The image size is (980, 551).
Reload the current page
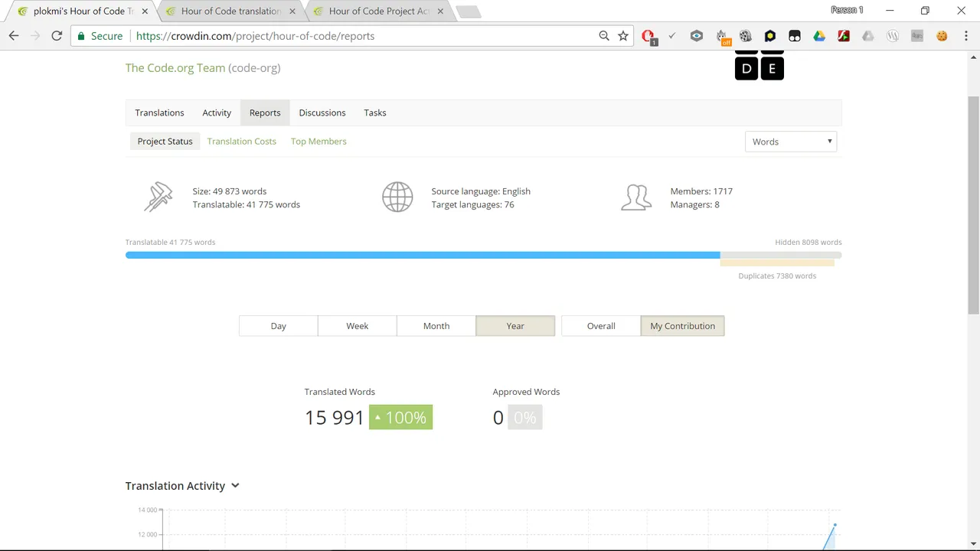[57, 36]
